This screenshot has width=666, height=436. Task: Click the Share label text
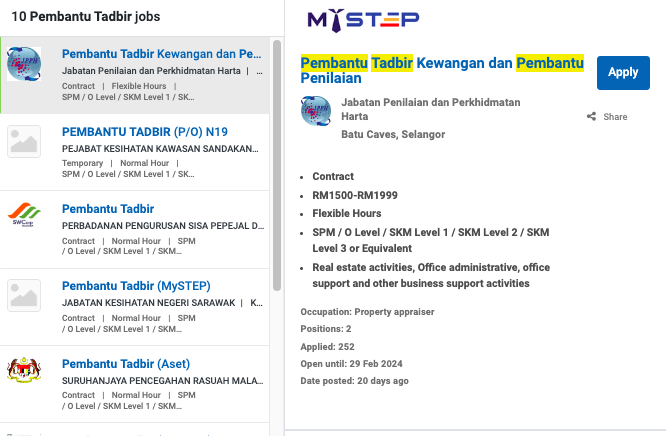pyautogui.click(x=615, y=117)
